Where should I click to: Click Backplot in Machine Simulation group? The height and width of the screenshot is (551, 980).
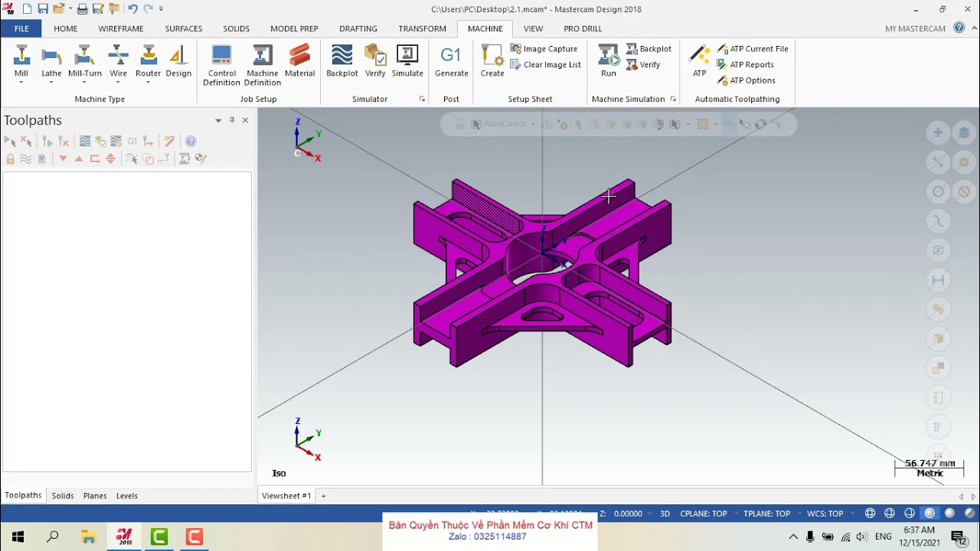click(648, 49)
